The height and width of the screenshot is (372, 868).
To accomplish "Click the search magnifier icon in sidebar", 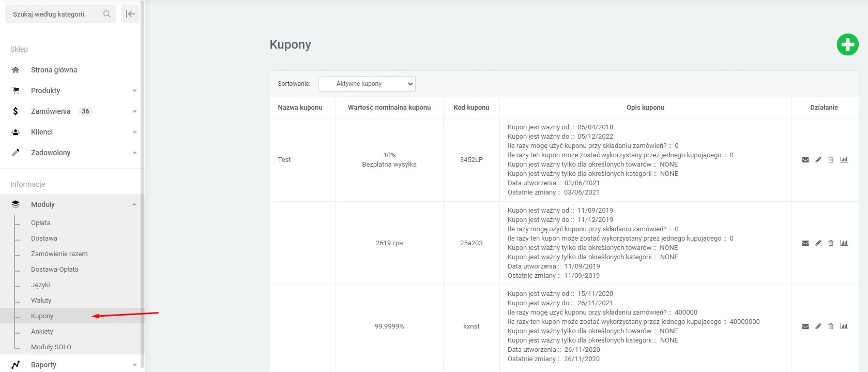I will click(107, 14).
